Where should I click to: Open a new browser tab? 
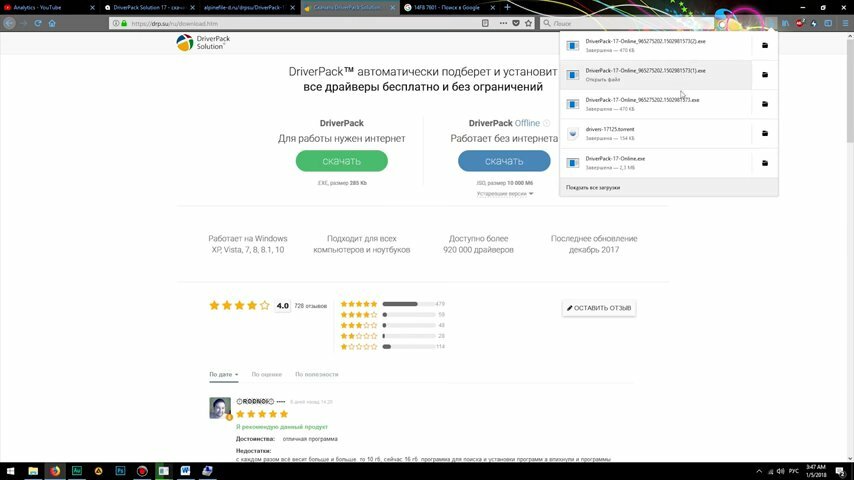507,8
